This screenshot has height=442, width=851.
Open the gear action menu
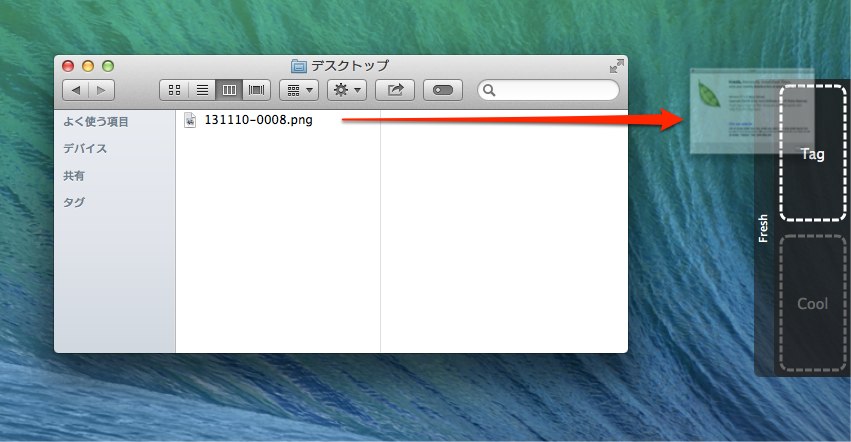pyautogui.click(x=347, y=90)
